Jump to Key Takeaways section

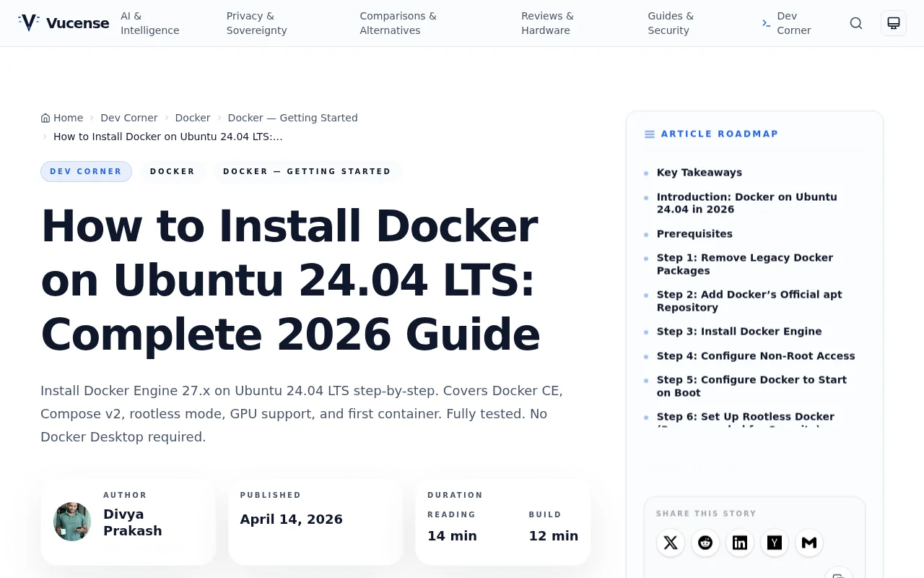699,173
